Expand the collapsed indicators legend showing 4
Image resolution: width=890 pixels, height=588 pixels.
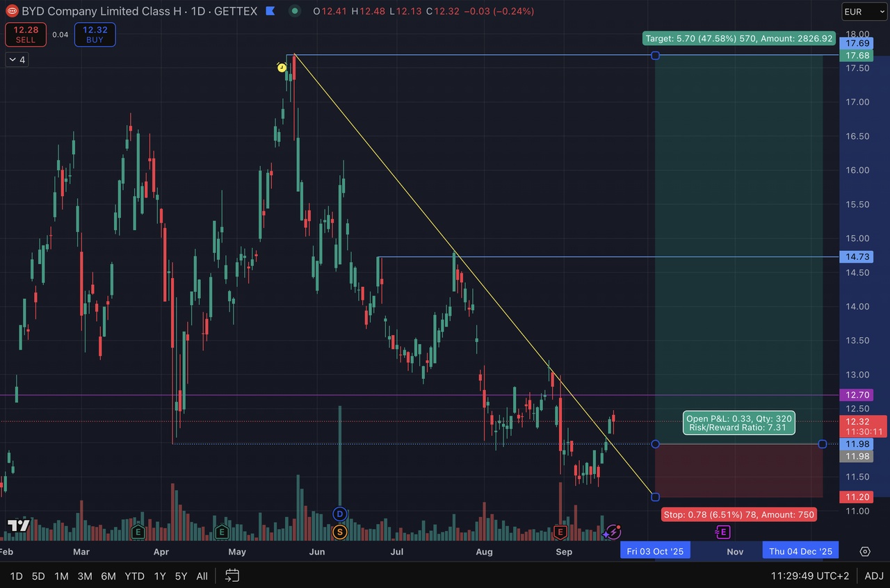(x=17, y=60)
